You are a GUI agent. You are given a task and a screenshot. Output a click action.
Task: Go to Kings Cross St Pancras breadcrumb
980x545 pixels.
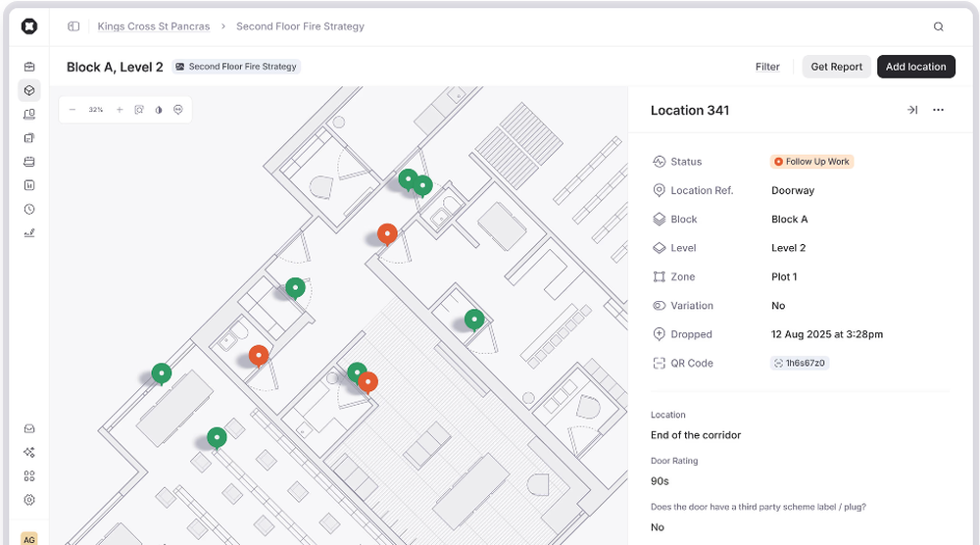coord(154,26)
